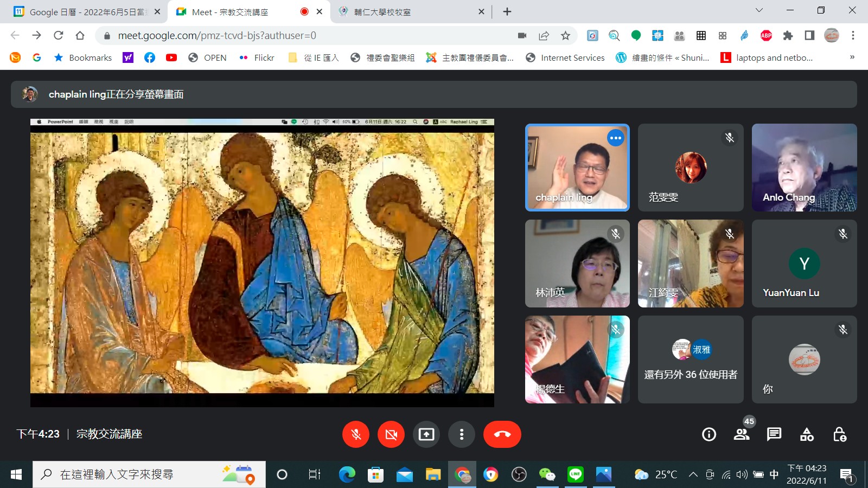Select the Anlo Chang video tile
868x488 pixels.
click(804, 168)
